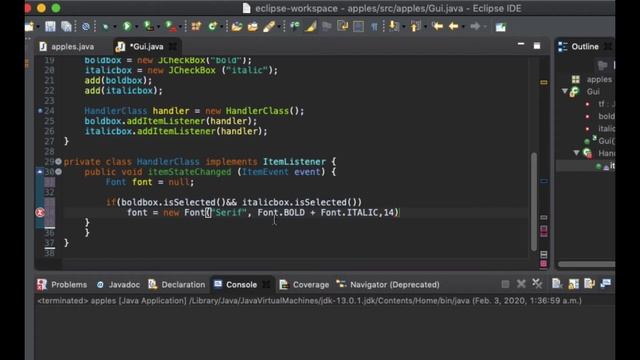Switch to the apples.java editor tab
This screenshot has height=360, width=640.
(x=67, y=47)
